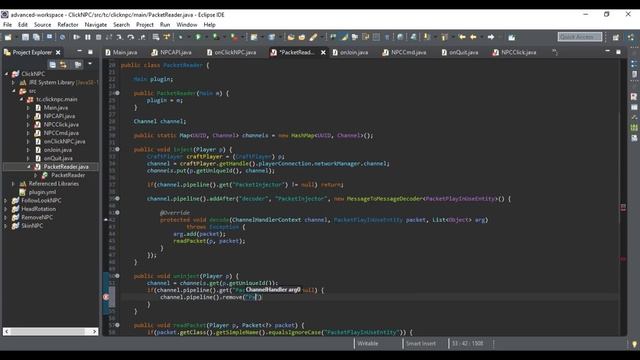640x360 pixels.
Task: Click the Run with Coverage icon
Action: pyautogui.click(x=216, y=37)
